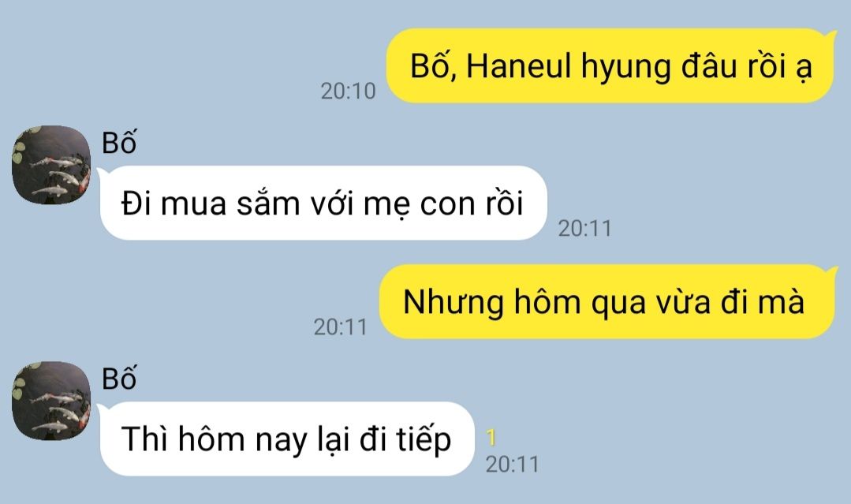Tap the sender name Bố above "Đi mua sắm"
This screenshot has height=504, width=851.
(x=119, y=142)
